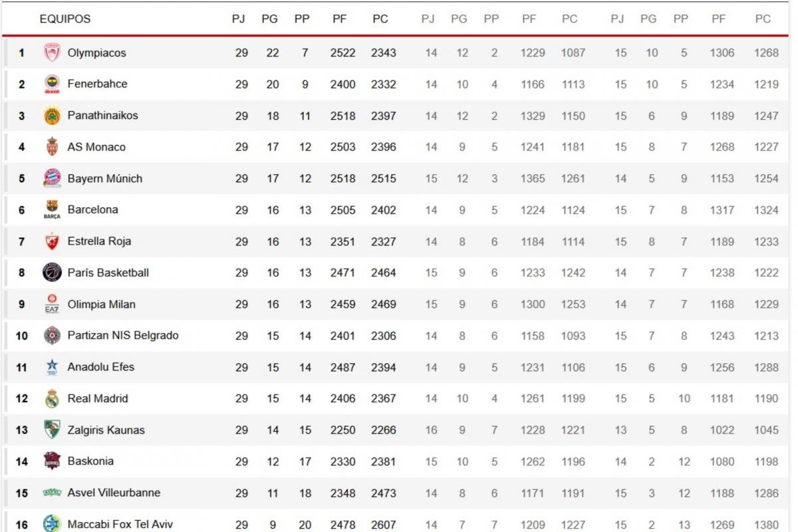Click the Real Madrid crest
Viewport: 798px width, 532px height.
[52, 398]
